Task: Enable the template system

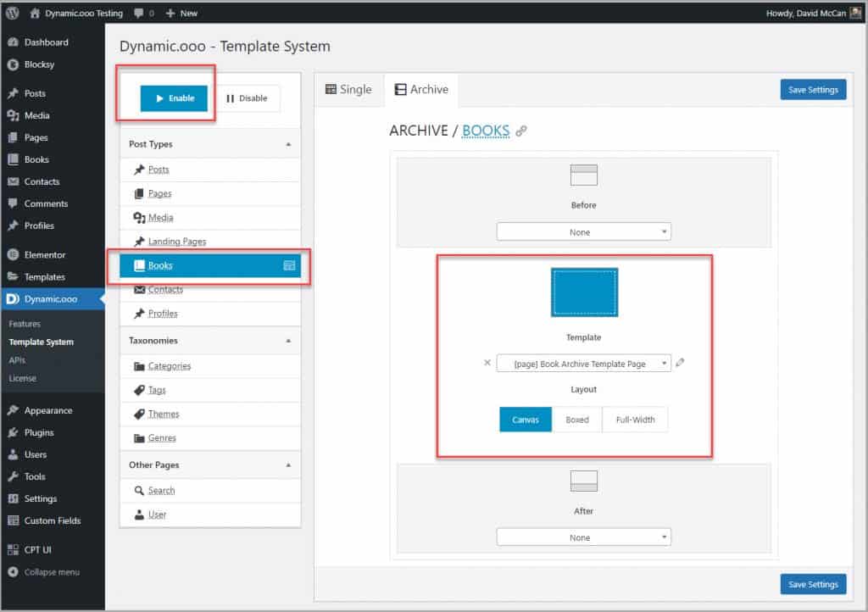Action: [x=174, y=98]
